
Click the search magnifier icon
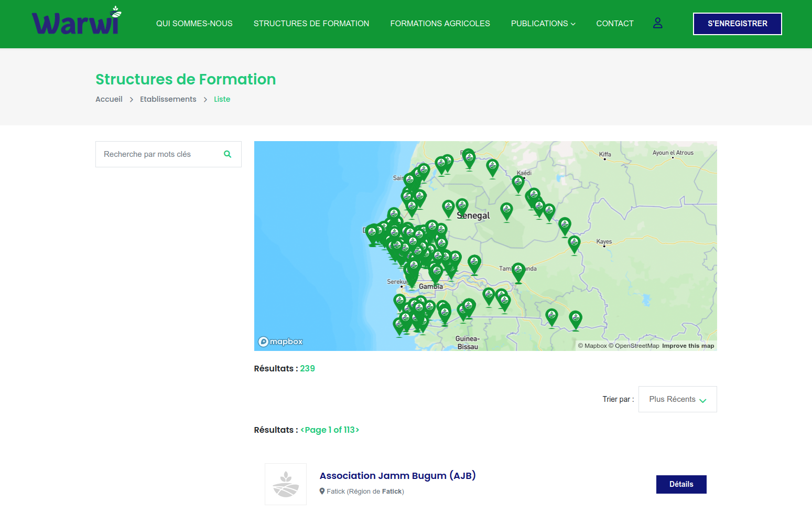(228, 154)
